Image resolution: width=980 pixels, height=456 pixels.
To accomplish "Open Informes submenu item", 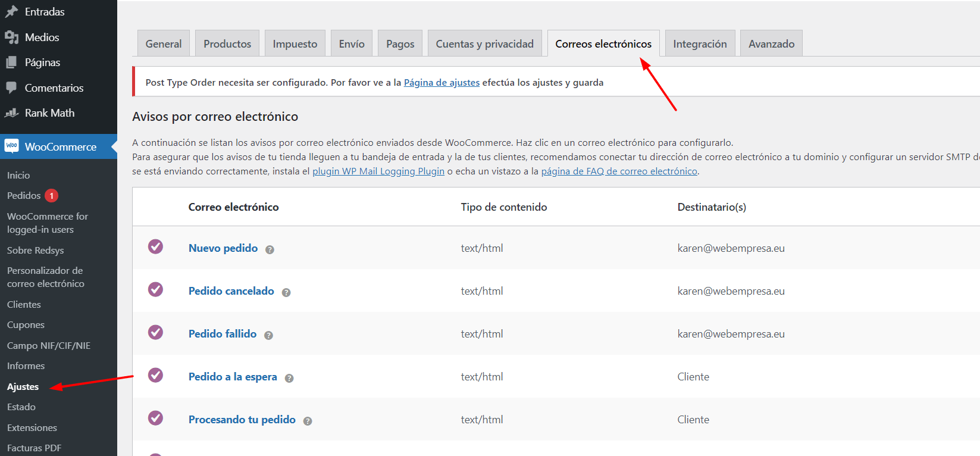I will [x=26, y=366].
